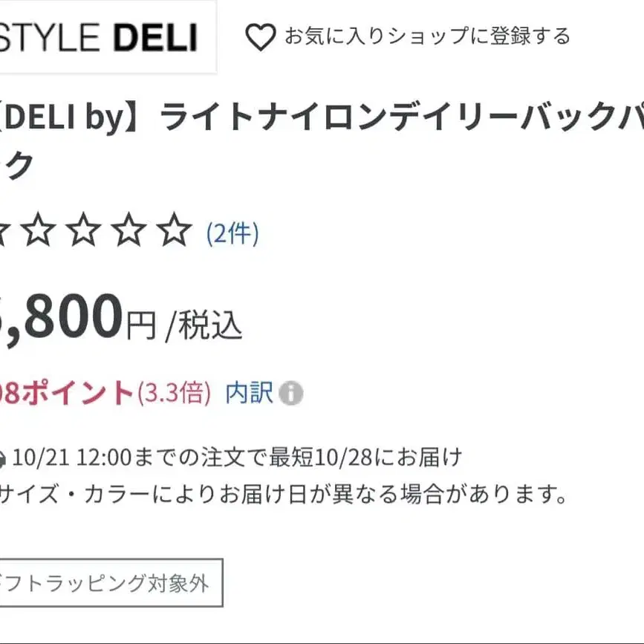Screen dimensions: 644x644
Task: Click the サイズ・カラー delivery note text
Action: pos(284,494)
